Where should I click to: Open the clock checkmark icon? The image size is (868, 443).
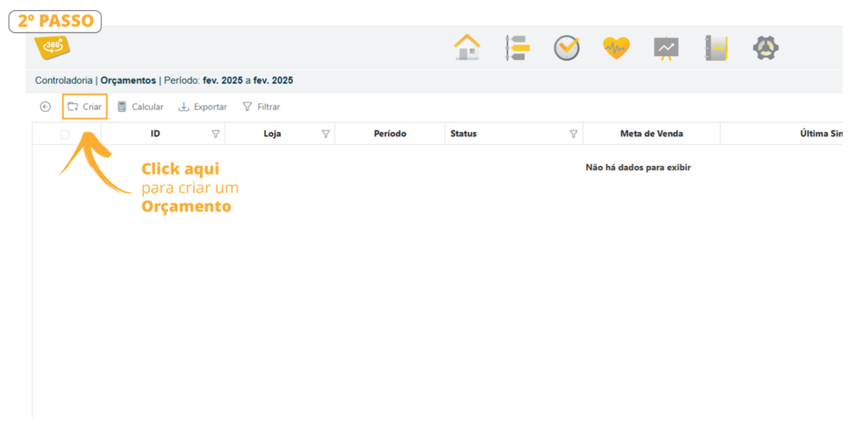[x=567, y=47]
